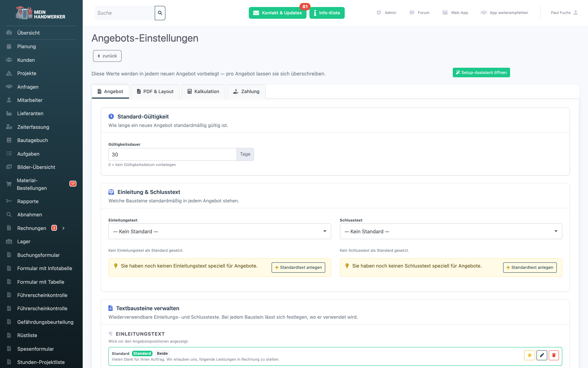Click the Rapporte signature icon
Image resolution: width=588 pixels, height=368 pixels.
click(9, 201)
